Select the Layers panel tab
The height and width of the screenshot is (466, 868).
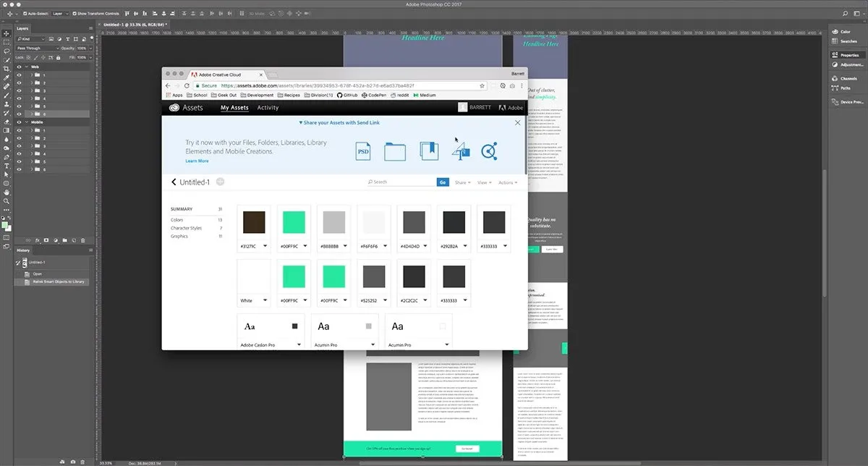[22, 28]
